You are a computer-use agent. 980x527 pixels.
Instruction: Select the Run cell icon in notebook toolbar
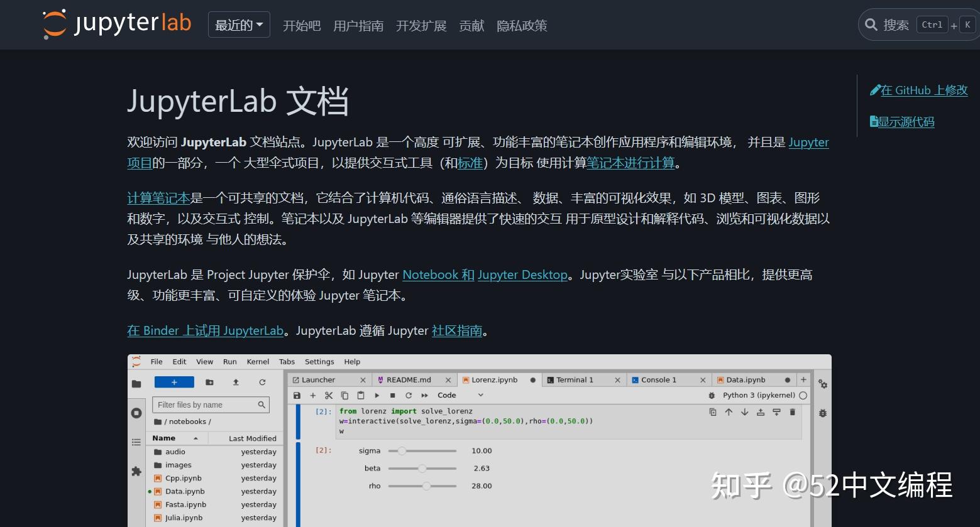[x=377, y=395]
